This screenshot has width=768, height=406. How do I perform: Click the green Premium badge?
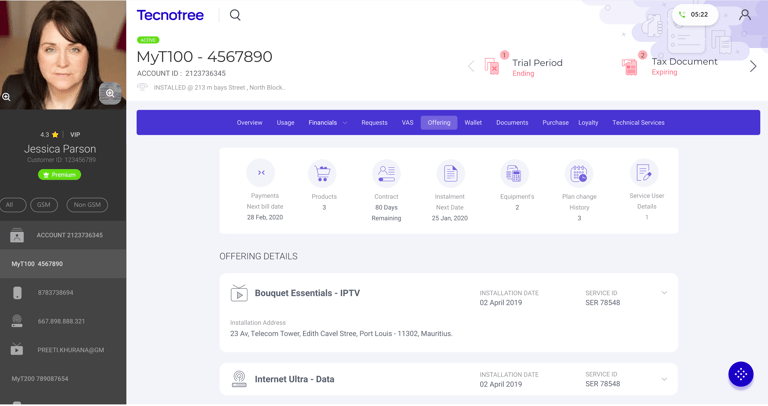[x=60, y=175]
